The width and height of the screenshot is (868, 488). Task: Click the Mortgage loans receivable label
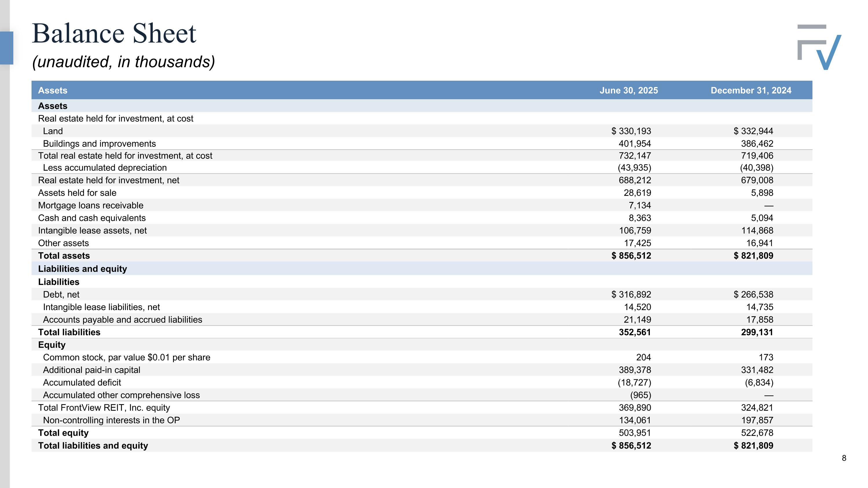pyautogui.click(x=91, y=205)
